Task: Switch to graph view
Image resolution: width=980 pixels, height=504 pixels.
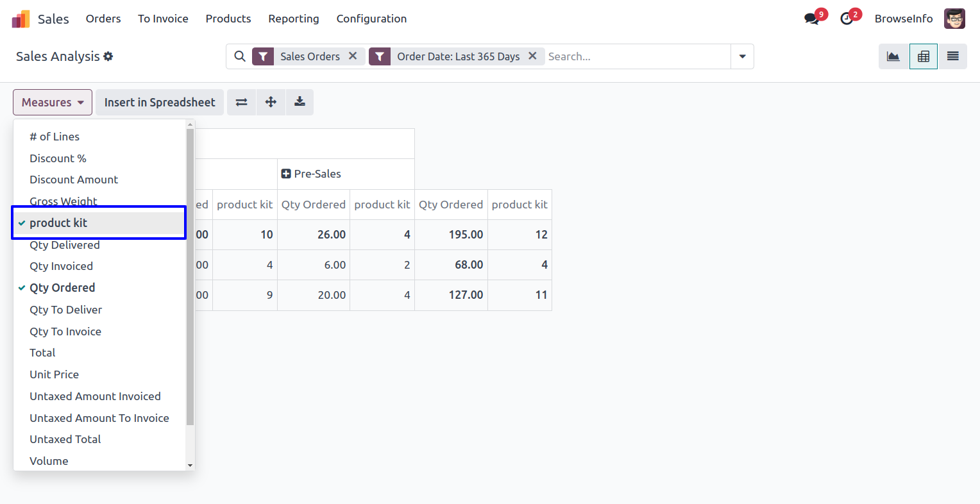Action: click(893, 56)
